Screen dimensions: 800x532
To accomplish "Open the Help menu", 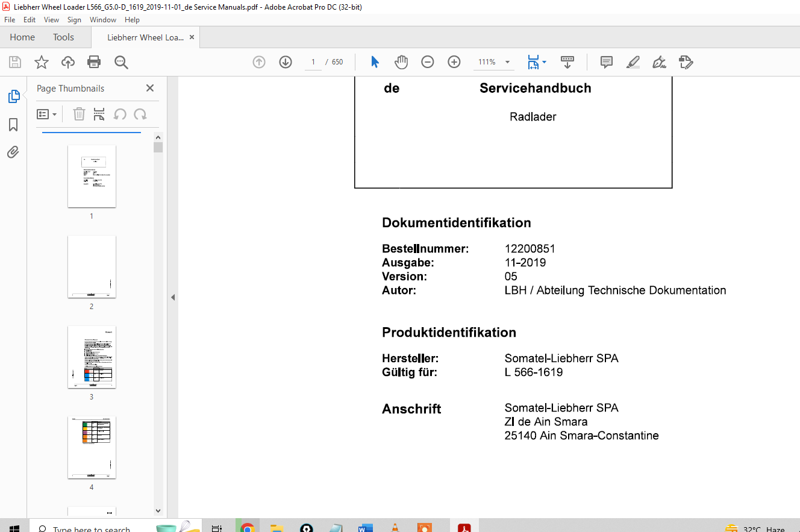I will [132, 20].
